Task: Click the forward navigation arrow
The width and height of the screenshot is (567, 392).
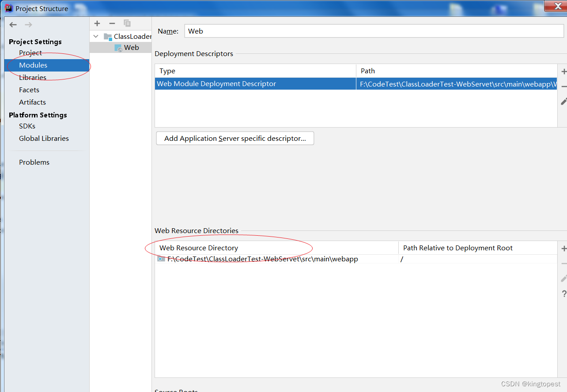Action: [28, 25]
